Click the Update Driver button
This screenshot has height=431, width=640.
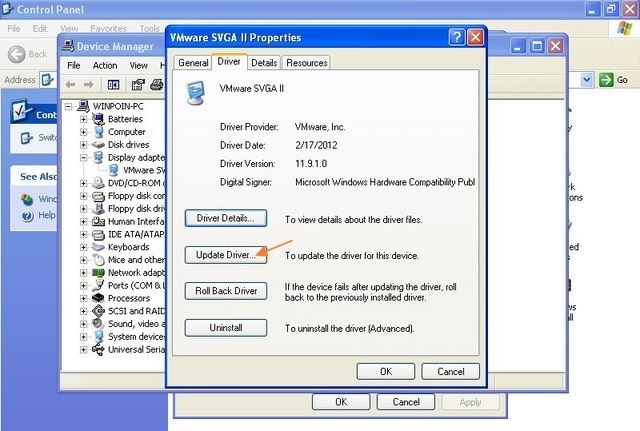pos(226,255)
